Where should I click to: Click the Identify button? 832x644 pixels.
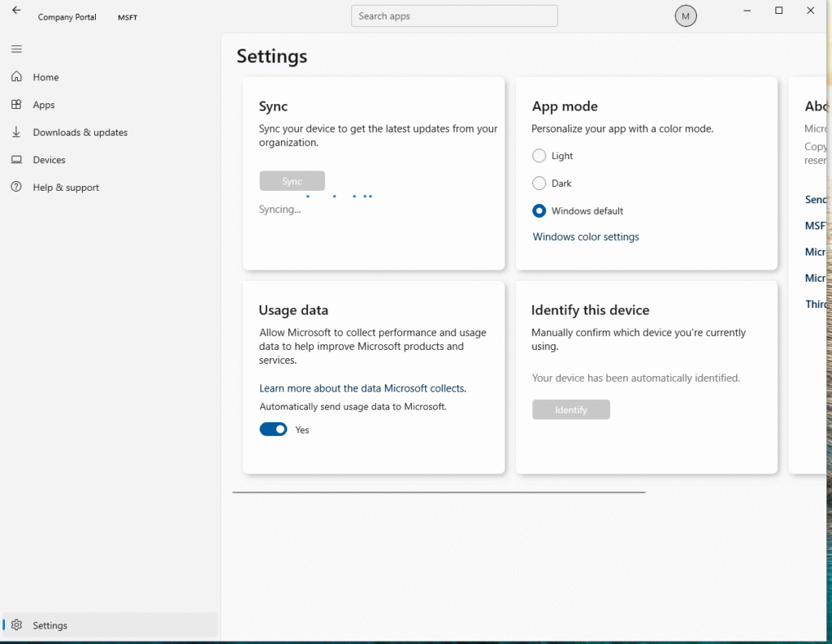[x=570, y=410]
